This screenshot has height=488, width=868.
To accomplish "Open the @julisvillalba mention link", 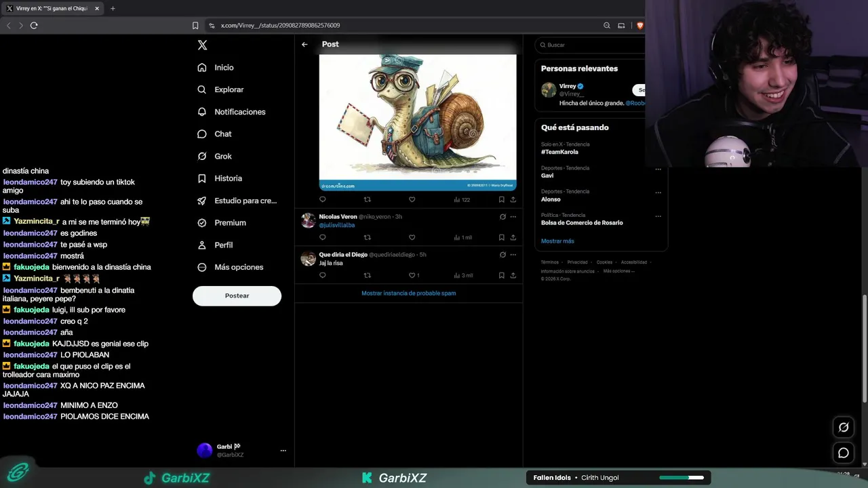I will pos(337,225).
